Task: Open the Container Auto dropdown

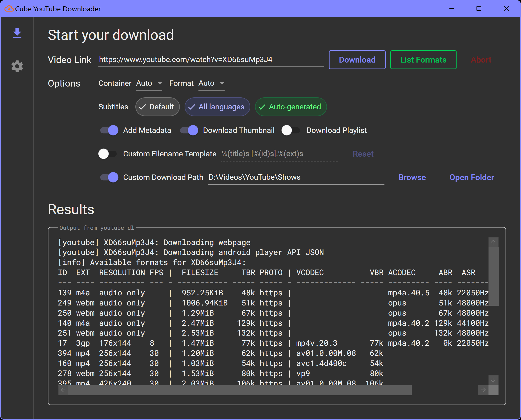Action: click(x=149, y=83)
